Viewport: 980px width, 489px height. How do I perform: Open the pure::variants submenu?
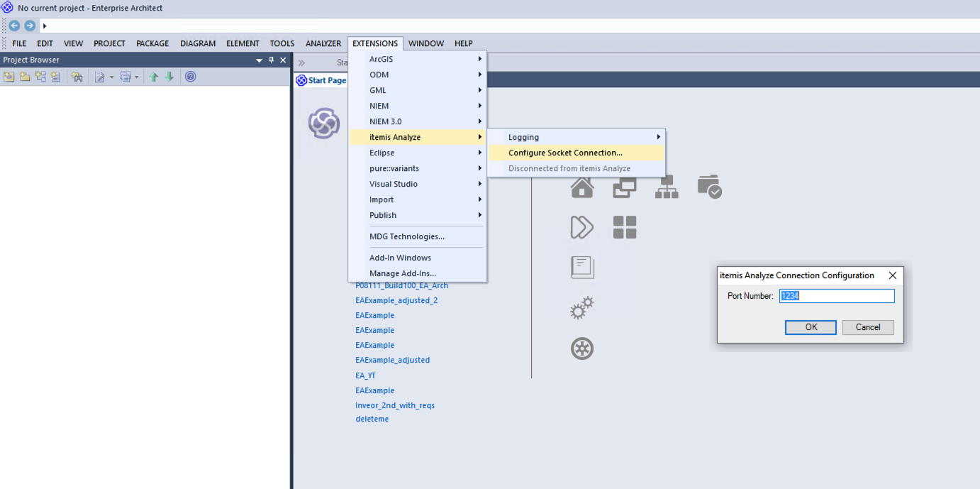coord(417,168)
